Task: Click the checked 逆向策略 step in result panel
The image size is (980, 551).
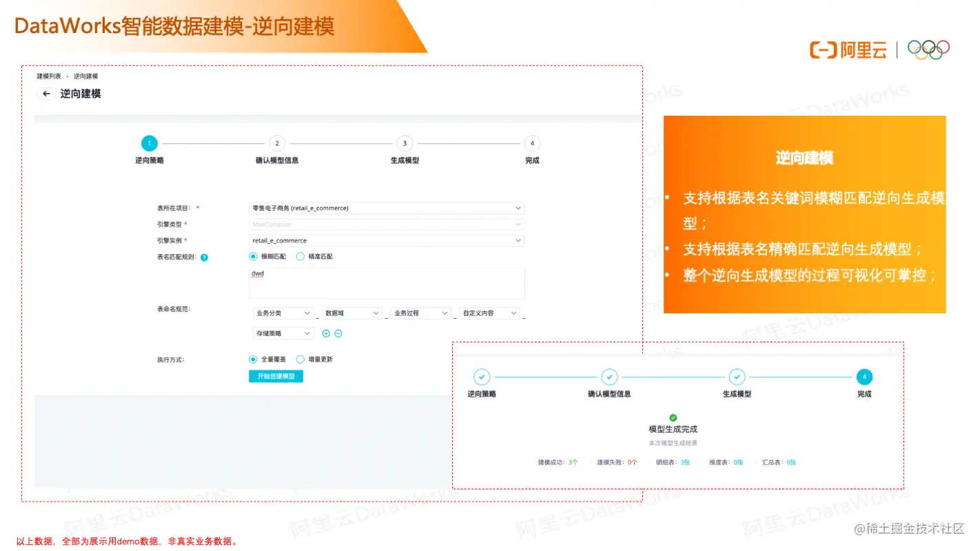Action: point(482,377)
